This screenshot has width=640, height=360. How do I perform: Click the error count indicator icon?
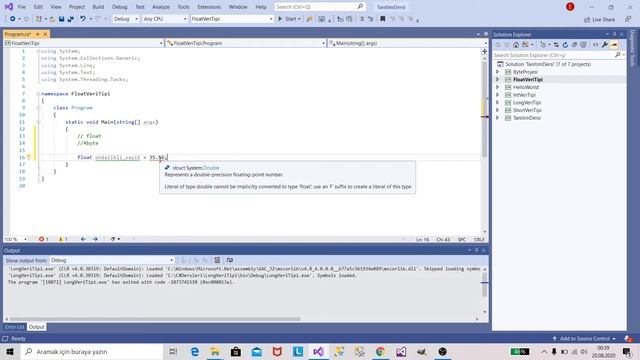[x=41, y=239]
